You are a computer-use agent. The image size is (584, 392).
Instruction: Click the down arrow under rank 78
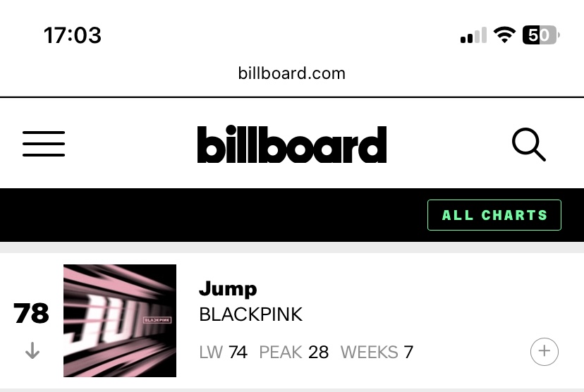tap(32, 351)
